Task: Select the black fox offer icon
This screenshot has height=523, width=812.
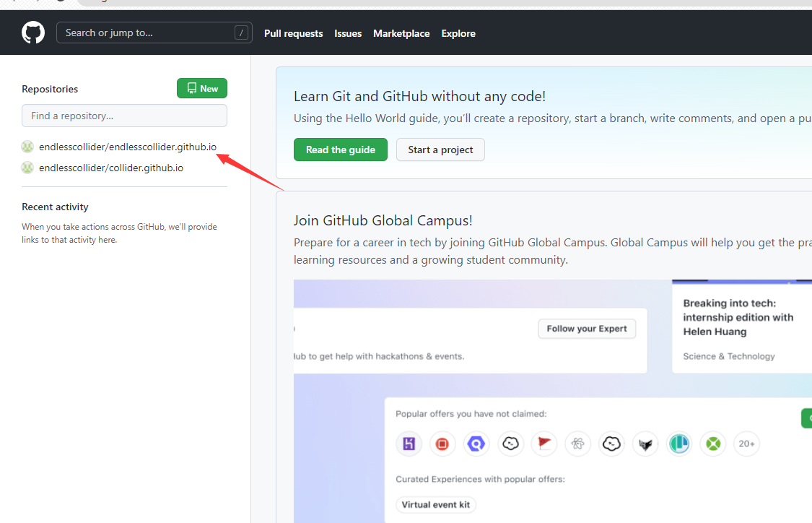Action: (x=645, y=444)
